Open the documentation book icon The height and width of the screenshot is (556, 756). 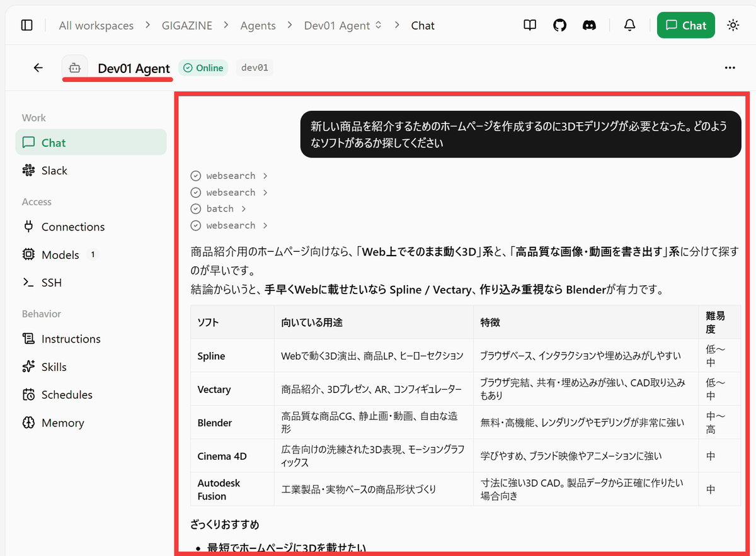tap(530, 25)
